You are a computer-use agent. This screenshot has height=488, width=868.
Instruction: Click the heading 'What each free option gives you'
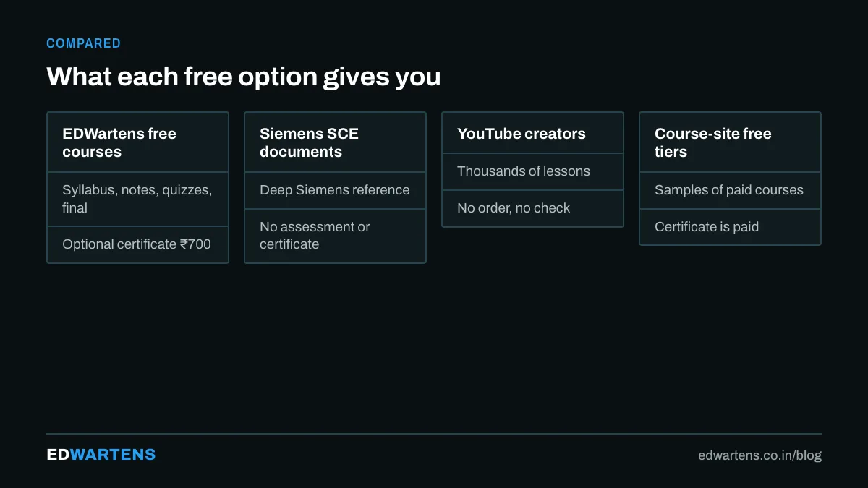[x=244, y=77]
